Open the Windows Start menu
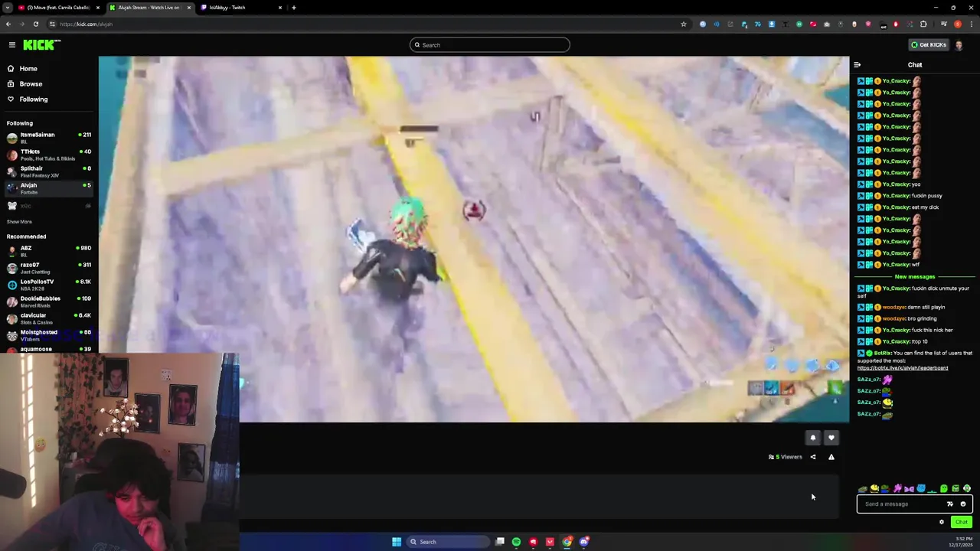The width and height of the screenshot is (980, 551). coord(397,542)
